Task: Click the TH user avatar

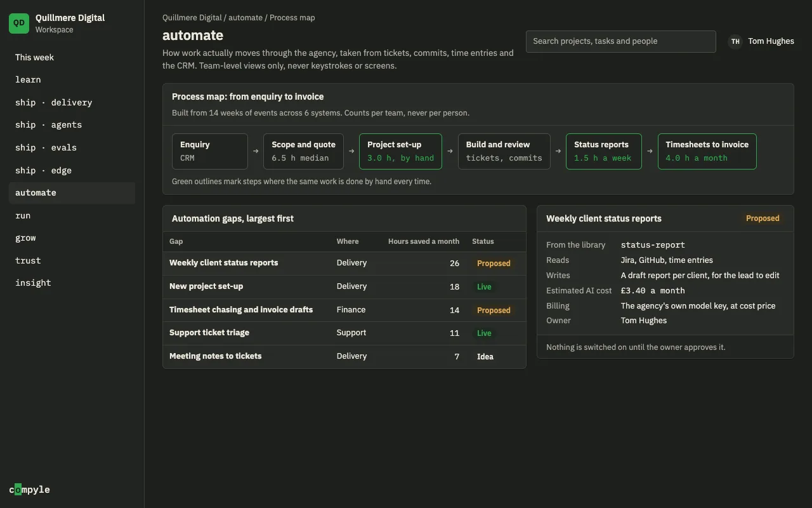Action: pyautogui.click(x=735, y=41)
